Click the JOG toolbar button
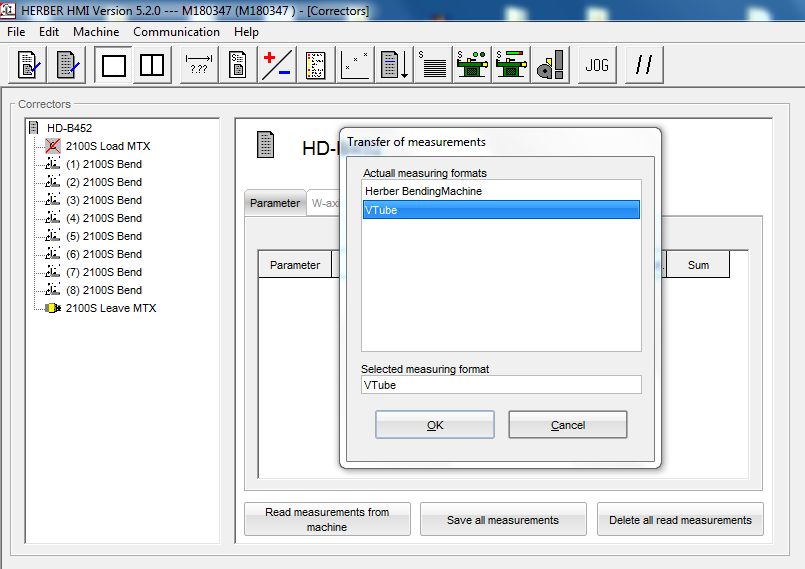This screenshot has width=805, height=569. click(597, 66)
